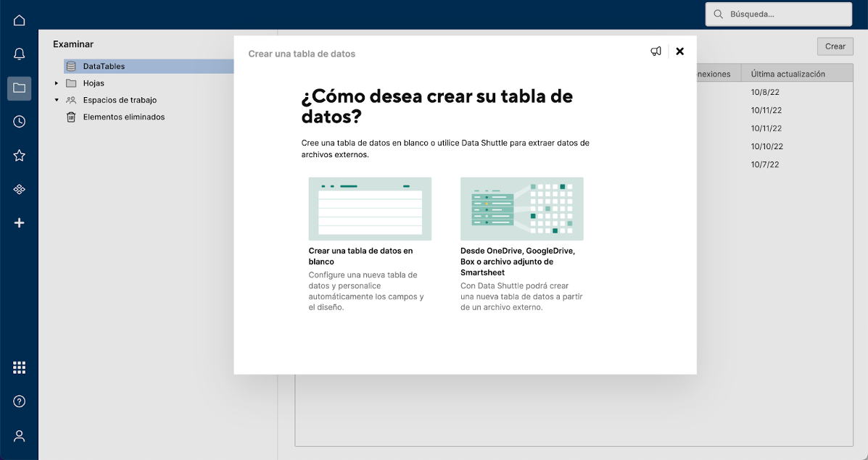This screenshot has height=460, width=868.
Task: Open Favorites via the star icon
Action: pos(19,155)
